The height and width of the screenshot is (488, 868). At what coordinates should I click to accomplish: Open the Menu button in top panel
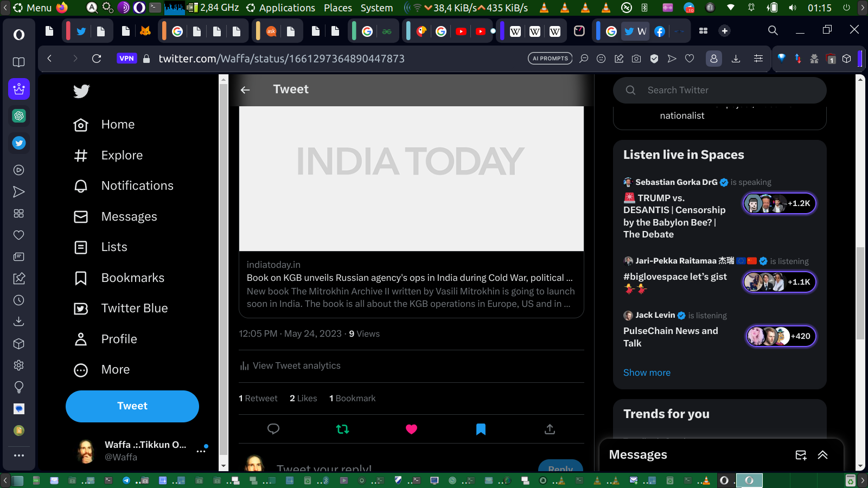click(33, 8)
